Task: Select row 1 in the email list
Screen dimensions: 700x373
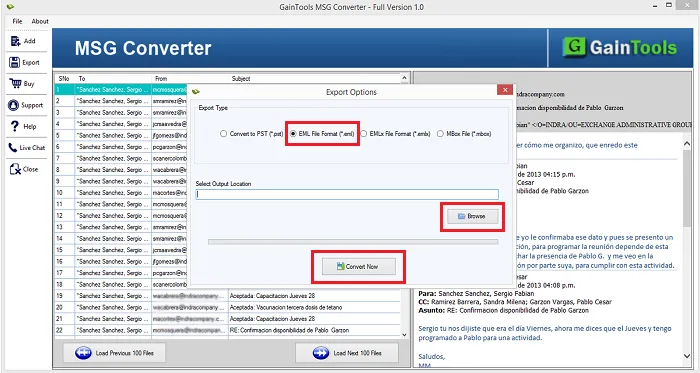Action: point(121,90)
